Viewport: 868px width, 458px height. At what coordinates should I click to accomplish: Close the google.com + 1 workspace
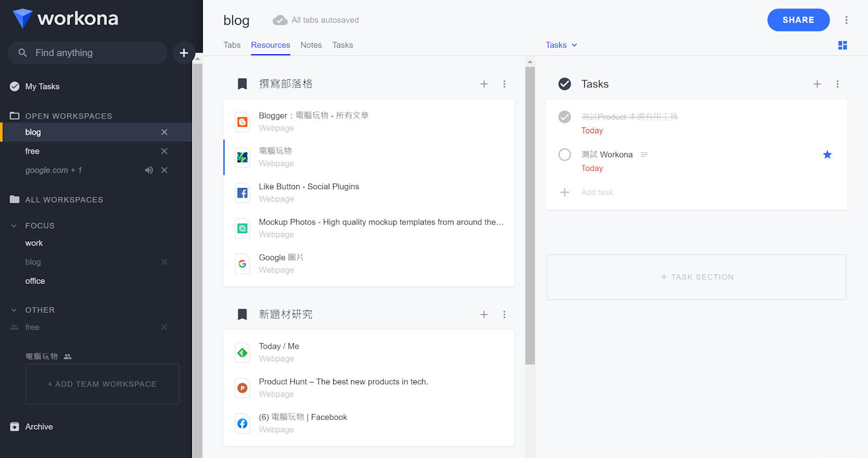pos(164,170)
